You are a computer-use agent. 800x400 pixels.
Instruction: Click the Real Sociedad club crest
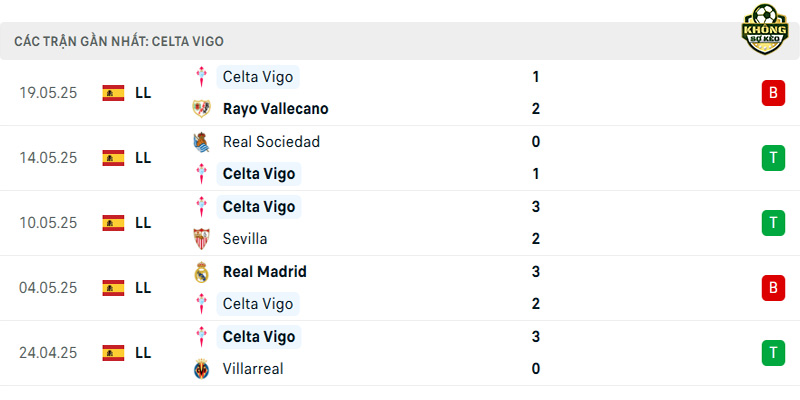[202, 142]
